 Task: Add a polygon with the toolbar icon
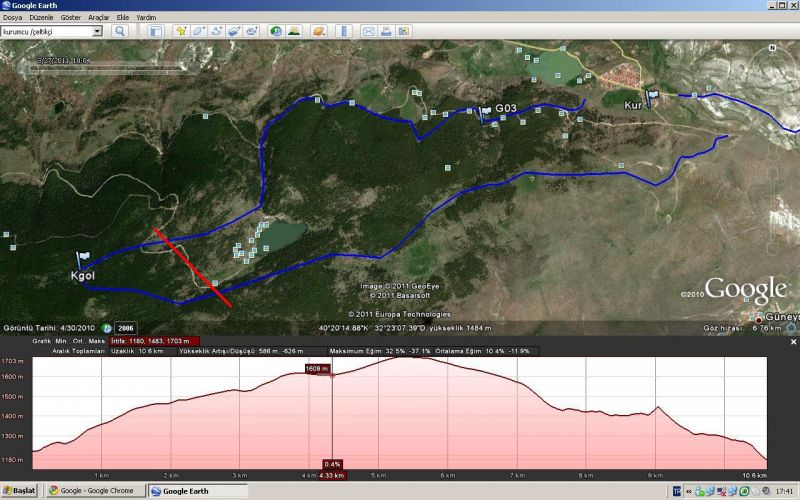click(x=198, y=31)
